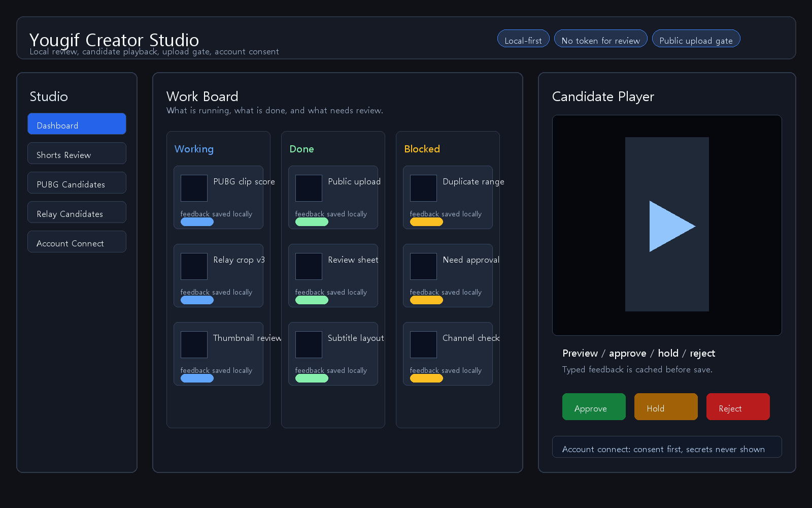The width and height of the screenshot is (812, 508).
Task: Select the Relay crop v3 title
Action: coord(239,260)
